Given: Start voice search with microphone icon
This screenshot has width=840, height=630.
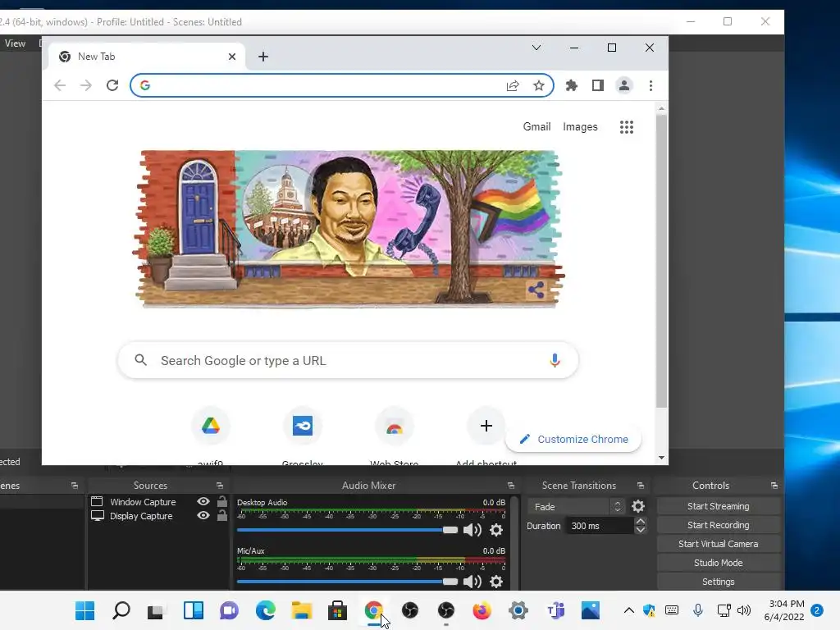Looking at the screenshot, I should 555,361.
